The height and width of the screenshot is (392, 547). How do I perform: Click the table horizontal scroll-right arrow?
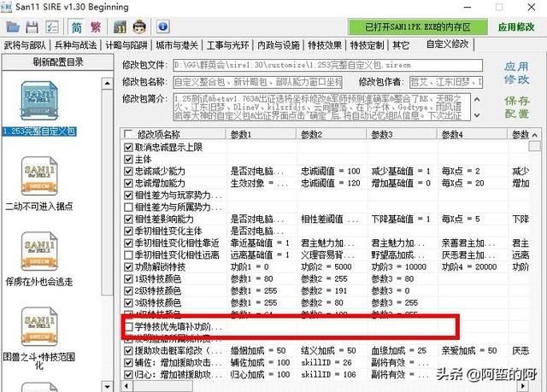[x=523, y=386]
